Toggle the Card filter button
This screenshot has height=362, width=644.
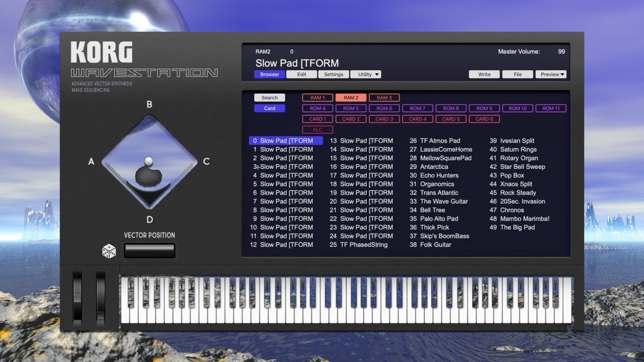pyautogui.click(x=270, y=108)
